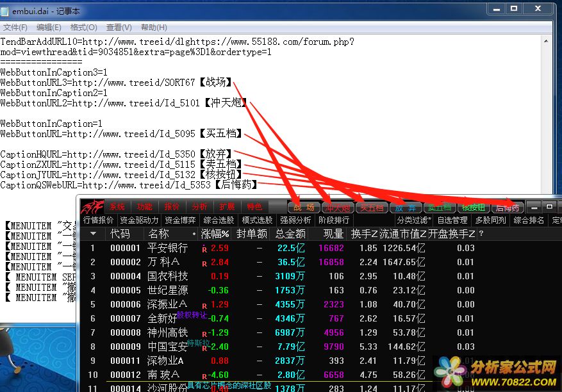This screenshot has width=562, height=392.
Task: Click the small dot marker after 名称 header
Action: [194, 234]
